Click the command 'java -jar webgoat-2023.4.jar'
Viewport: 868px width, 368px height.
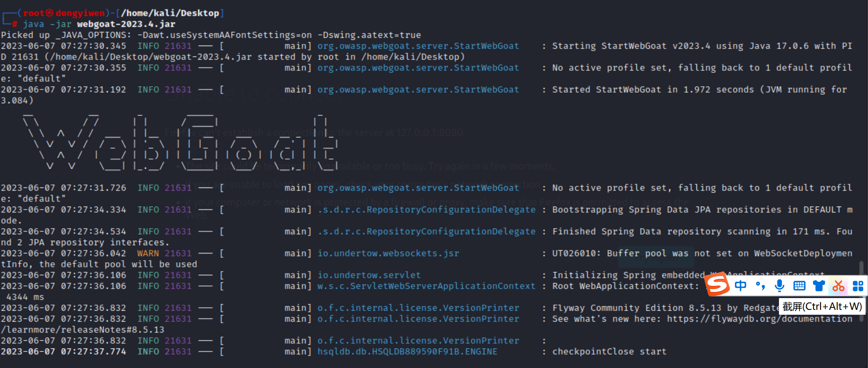pyautogui.click(x=99, y=24)
